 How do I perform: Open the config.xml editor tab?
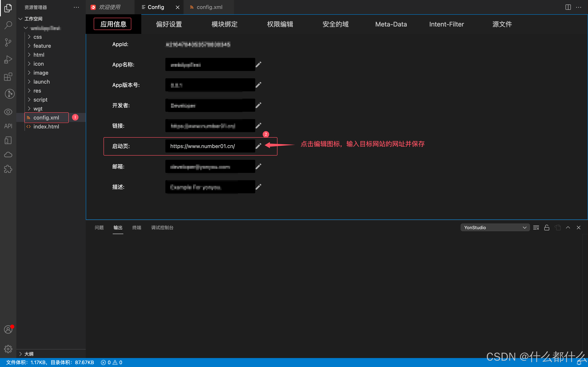209,7
